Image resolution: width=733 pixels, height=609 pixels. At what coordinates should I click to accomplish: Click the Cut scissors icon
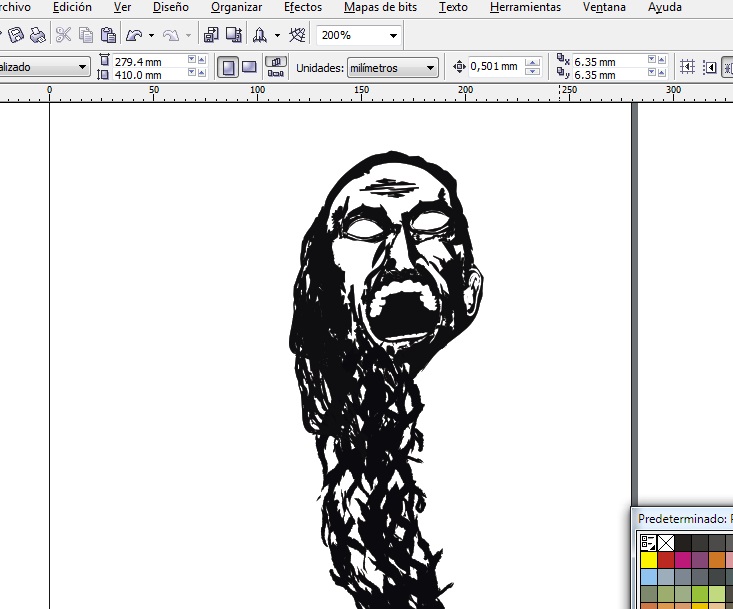coord(64,35)
